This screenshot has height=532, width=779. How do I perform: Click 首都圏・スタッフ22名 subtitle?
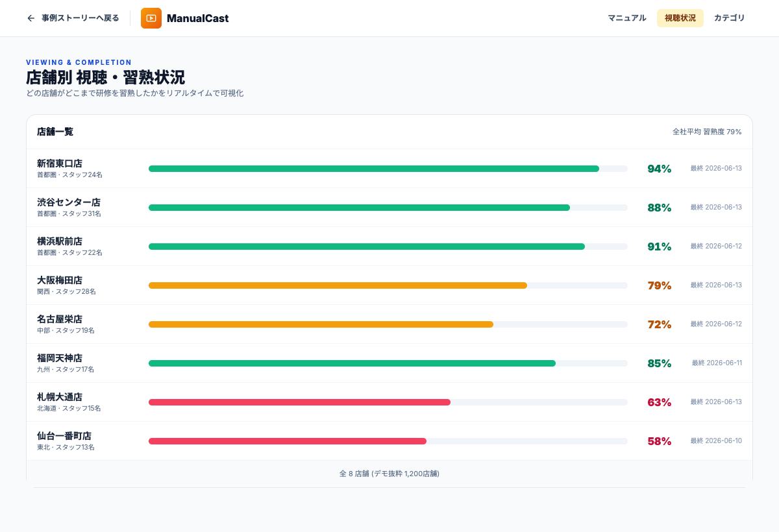pos(69,253)
